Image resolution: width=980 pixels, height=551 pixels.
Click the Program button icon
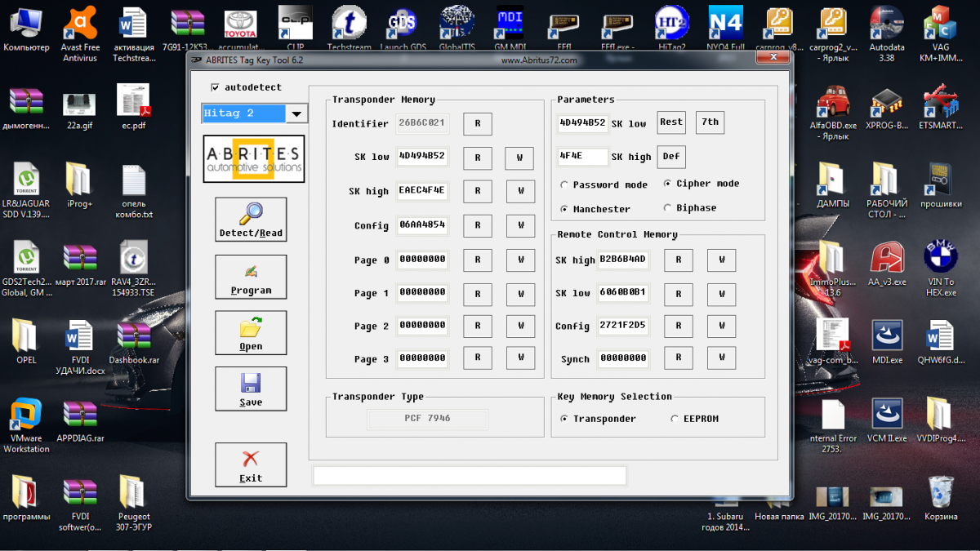(x=251, y=277)
